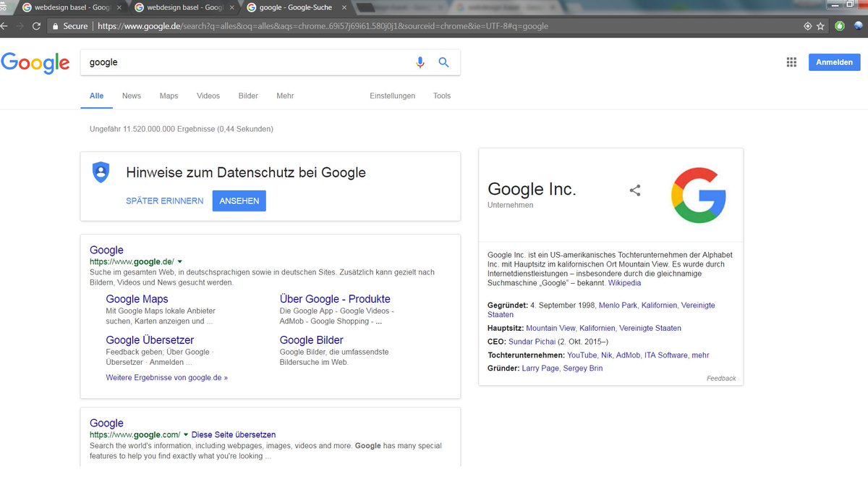Image resolution: width=868 pixels, height=480 pixels.
Task: Share the Google Inc. knowledge panel
Action: 634,190
